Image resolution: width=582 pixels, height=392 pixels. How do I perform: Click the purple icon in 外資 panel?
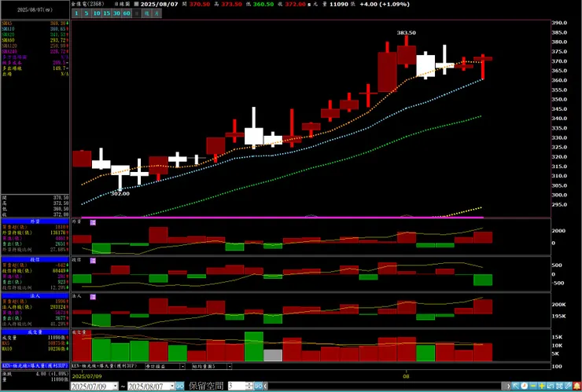click(x=93, y=222)
